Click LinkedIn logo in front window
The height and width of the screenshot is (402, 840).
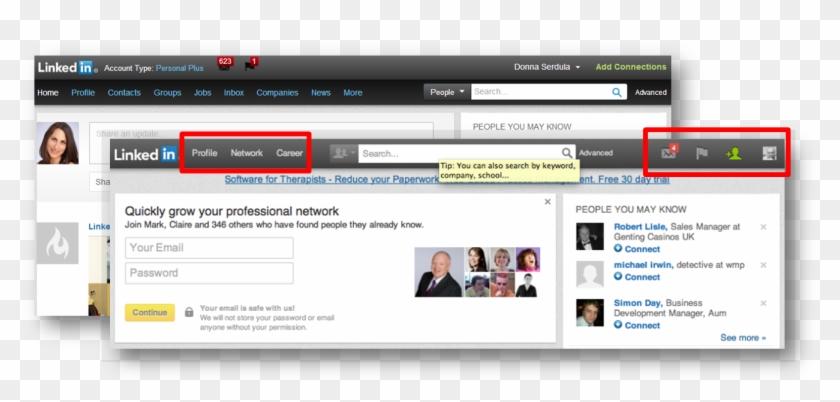coord(145,154)
